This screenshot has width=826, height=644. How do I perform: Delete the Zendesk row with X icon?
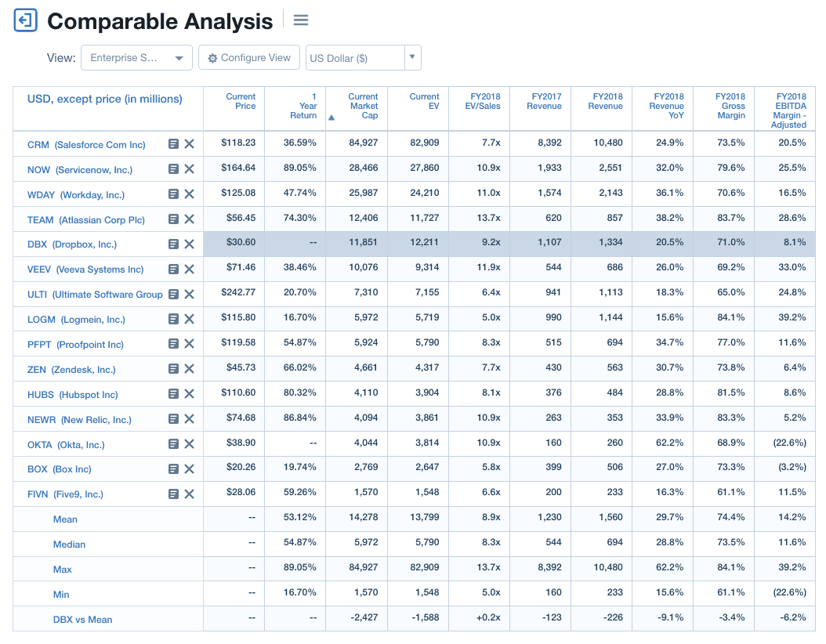coord(189,369)
